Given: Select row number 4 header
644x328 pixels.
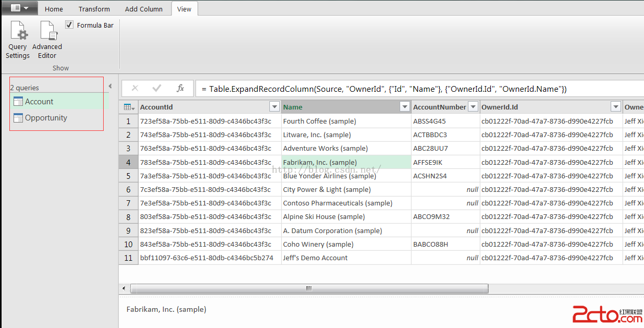Looking at the screenshot, I should point(128,162).
